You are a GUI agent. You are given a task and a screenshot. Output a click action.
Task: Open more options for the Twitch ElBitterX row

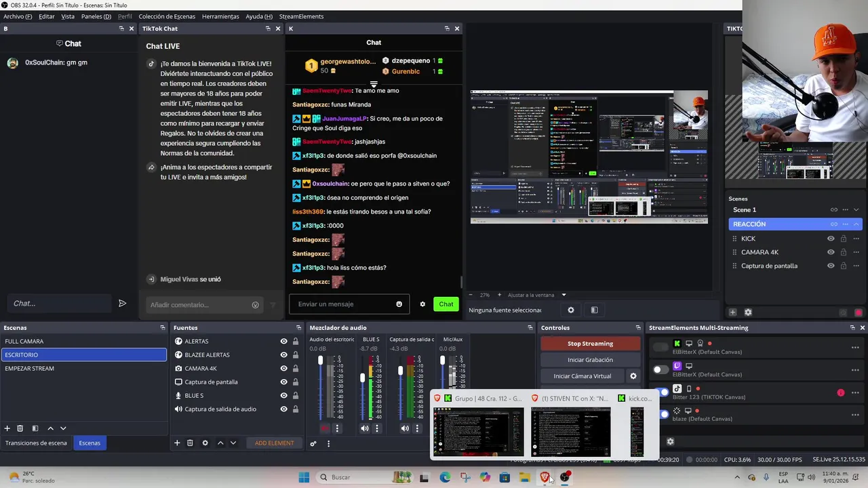(855, 370)
